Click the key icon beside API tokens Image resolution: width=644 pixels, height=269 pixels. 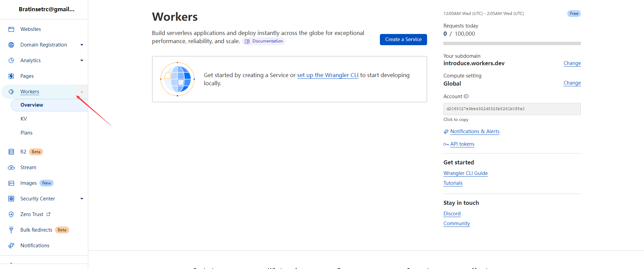[446, 144]
